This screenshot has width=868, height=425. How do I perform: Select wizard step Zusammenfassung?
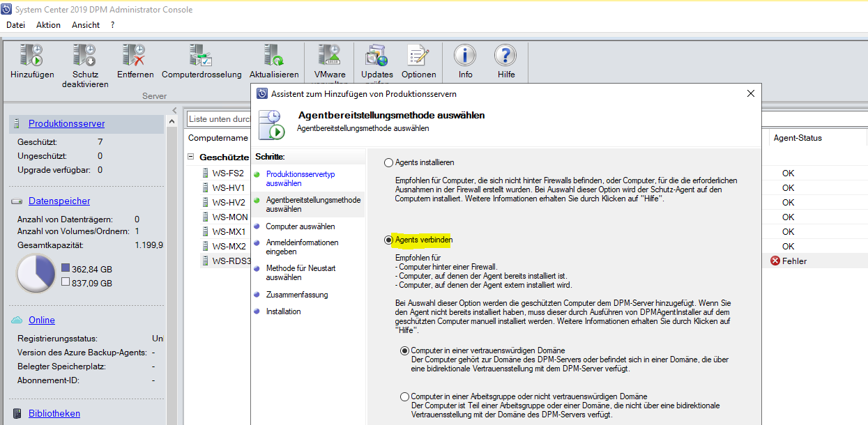[297, 295]
